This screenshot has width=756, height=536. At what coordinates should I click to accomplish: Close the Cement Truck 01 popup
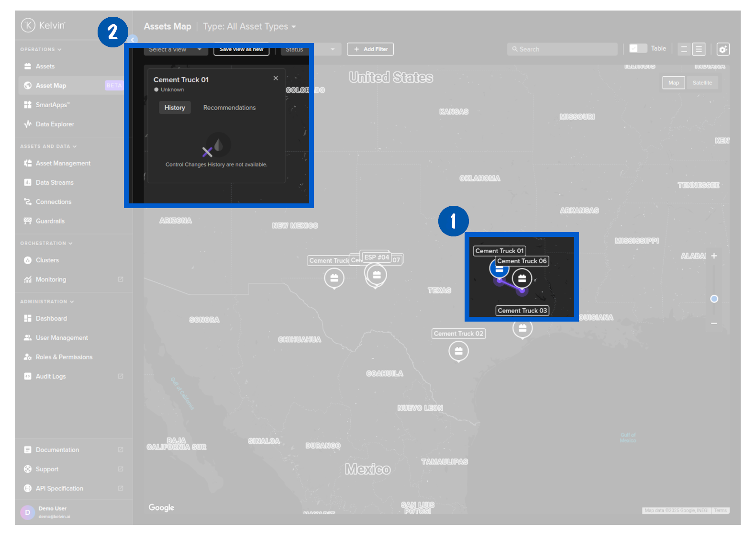point(276,78)
